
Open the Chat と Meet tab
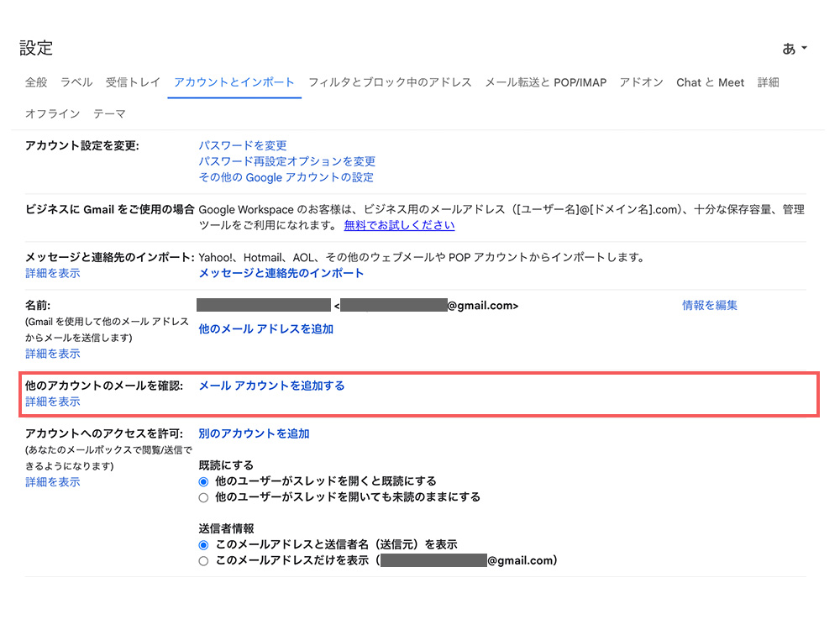tap(710, 82)
